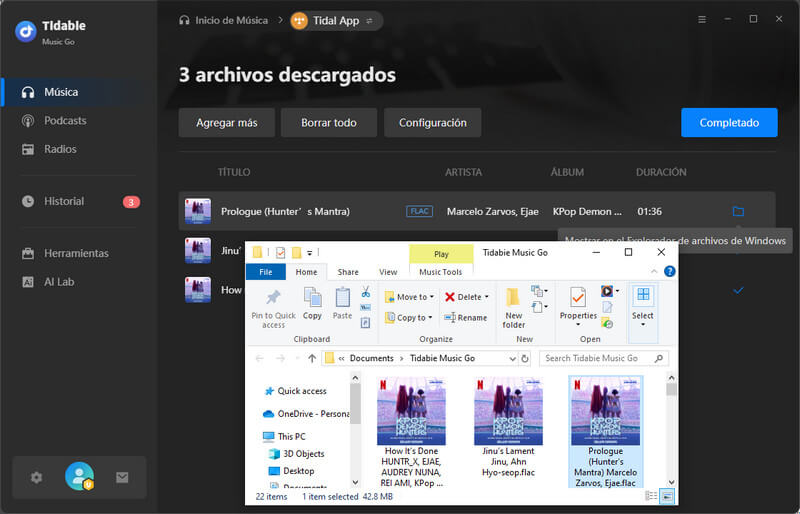Image resolution: width=800 pixels, height=514 pixels.
Task: Create New folder in Explorer
Action: pyautogui.click(x=513, y=308)
